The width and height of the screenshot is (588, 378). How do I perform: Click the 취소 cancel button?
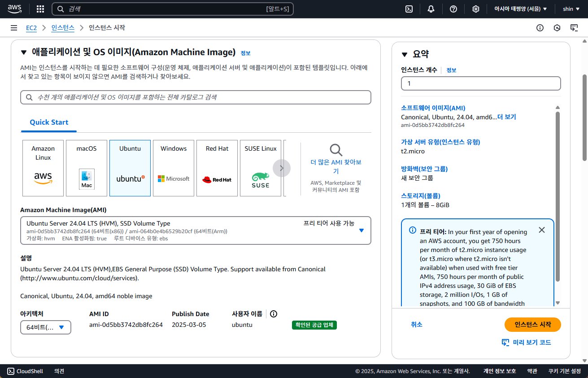click(417, 325)
